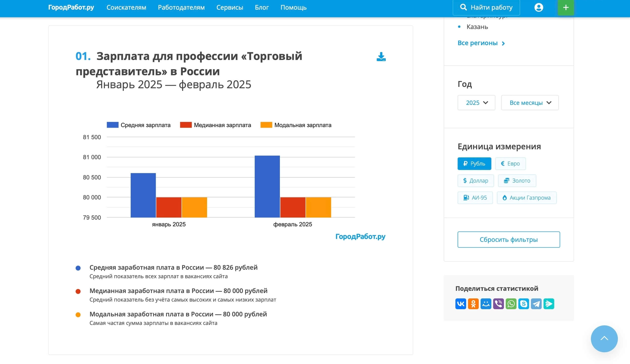Image resolution: width=630 pixels, height=364 pixels.
Task: Switch unit to Евро
Action: [x=510, y=164]
